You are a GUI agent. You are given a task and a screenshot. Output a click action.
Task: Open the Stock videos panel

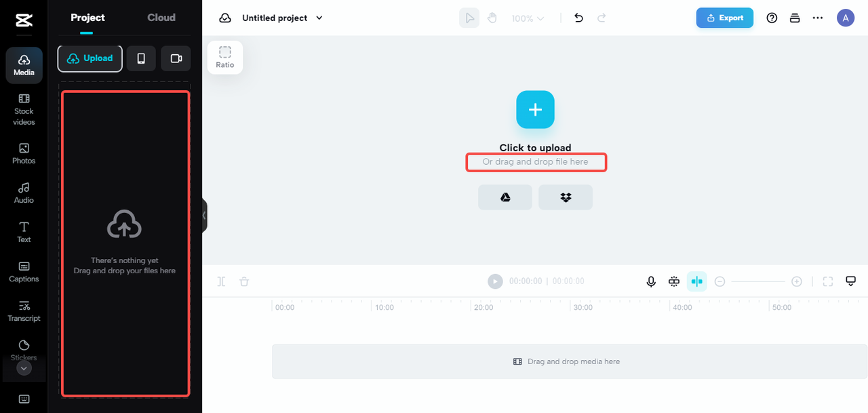point(24,109)
